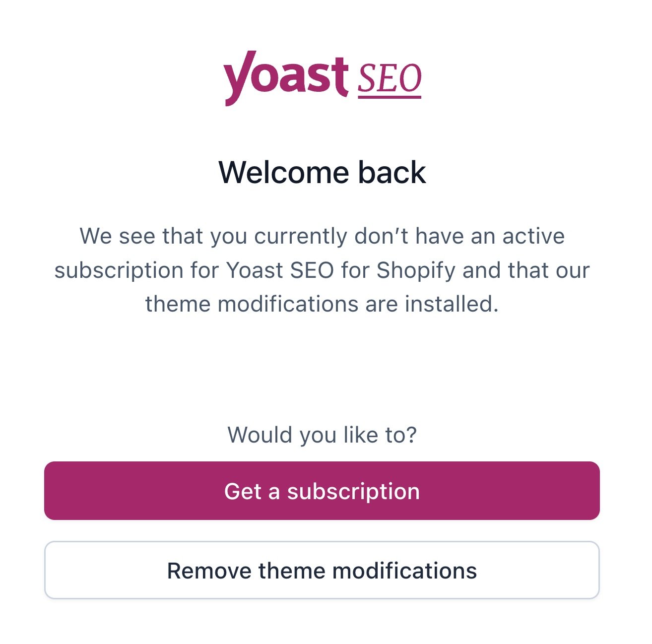Click the subscription status description paragraph
Image resolution: width=652 pixels, height=644 pixels.
(322, 270)
